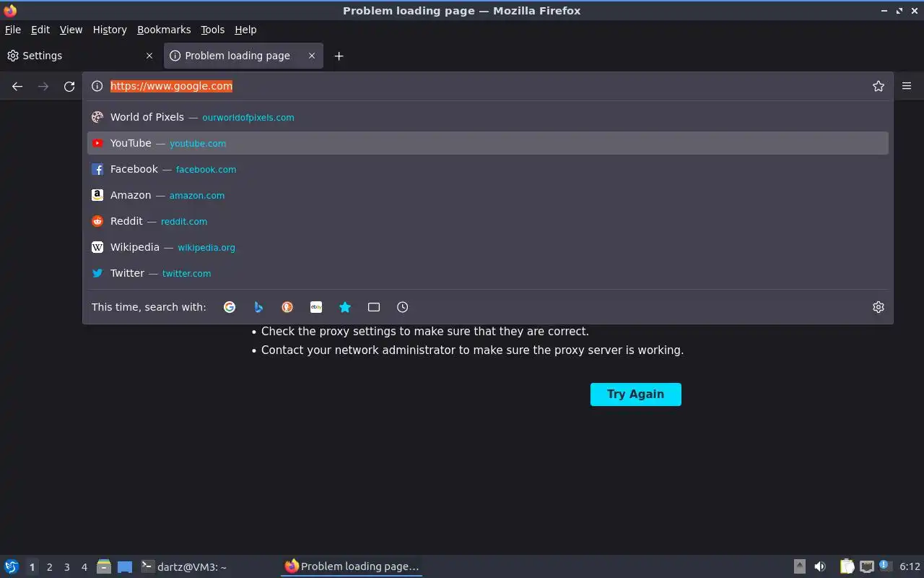
Task: Click the removable media eject tray icon
Action: click(x=800, y=566)
